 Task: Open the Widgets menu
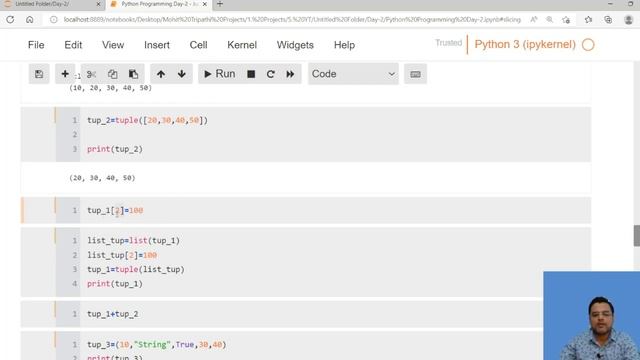[x=295, y=45]
